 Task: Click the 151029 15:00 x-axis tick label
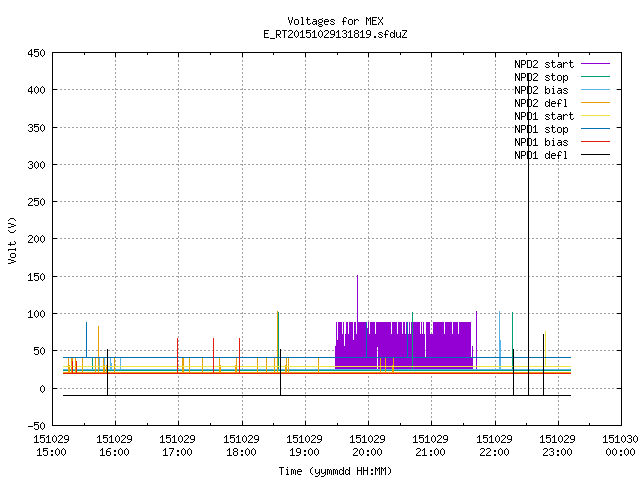51,445
